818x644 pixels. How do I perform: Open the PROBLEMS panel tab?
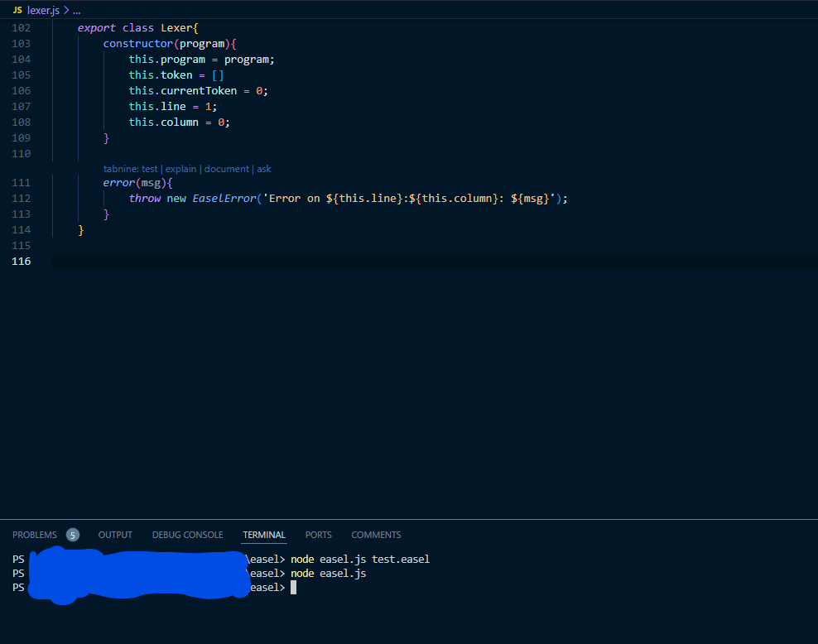[x=35, y=535]
